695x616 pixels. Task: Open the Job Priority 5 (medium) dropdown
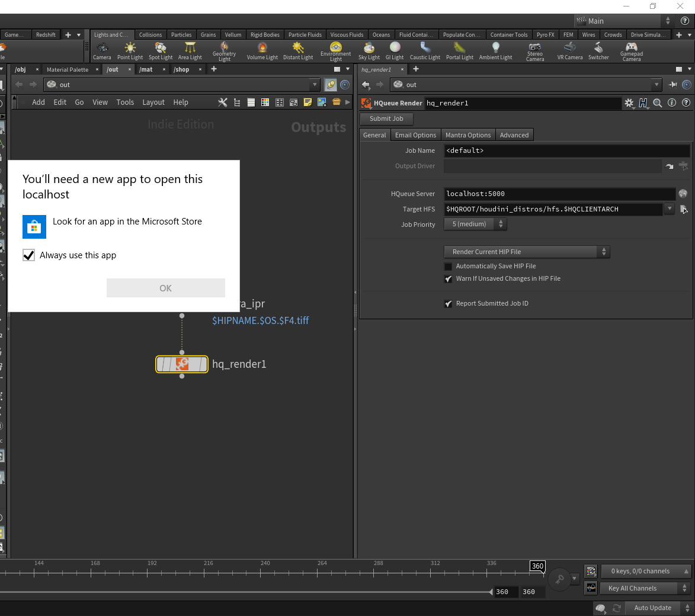pos(475,224)
